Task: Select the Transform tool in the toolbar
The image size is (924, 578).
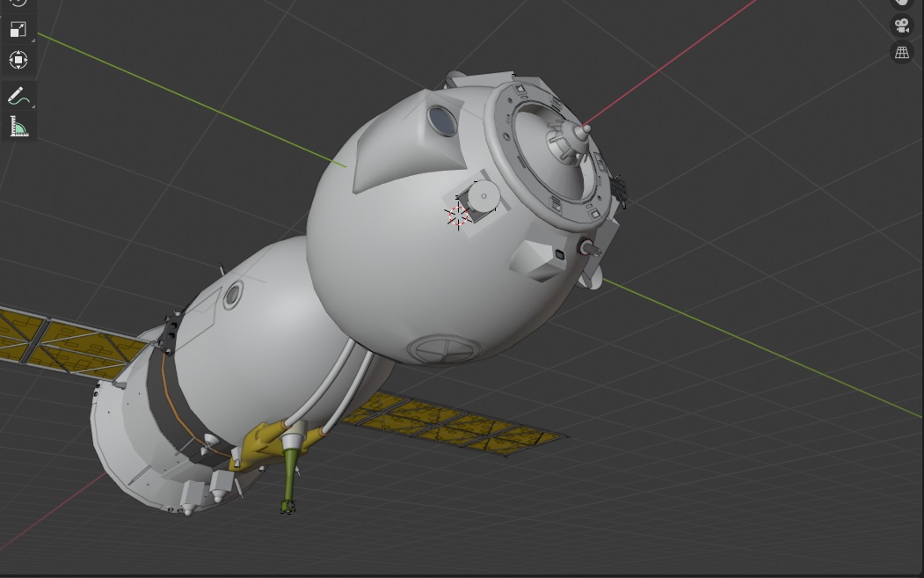Action: click(x=18, y=60)
